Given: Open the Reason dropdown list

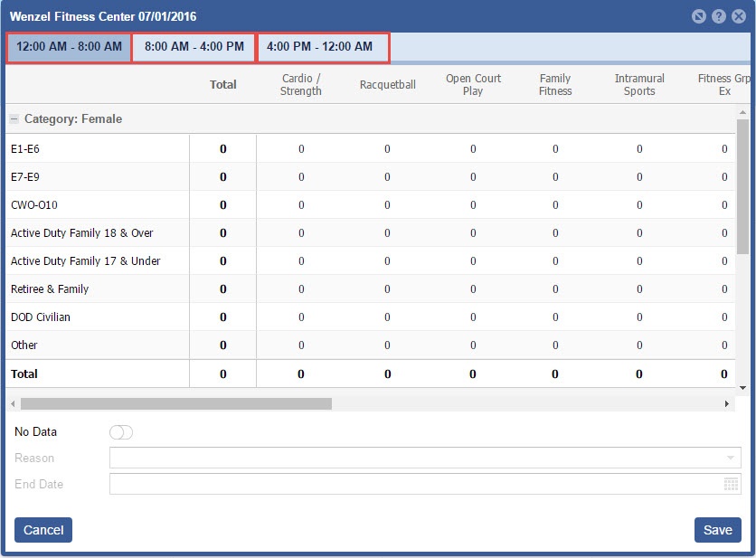Looking at the screenshot, I should pos(731,459).
